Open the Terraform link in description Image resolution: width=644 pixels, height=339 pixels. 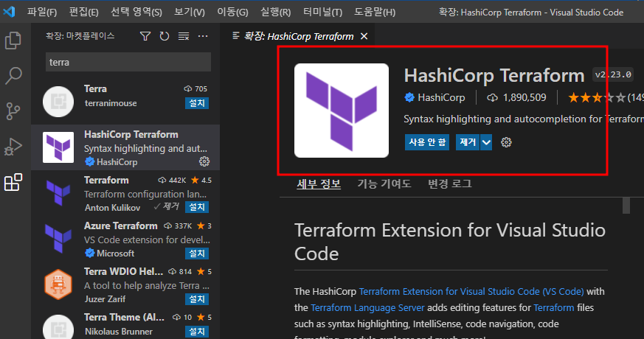tap(554, 308)
